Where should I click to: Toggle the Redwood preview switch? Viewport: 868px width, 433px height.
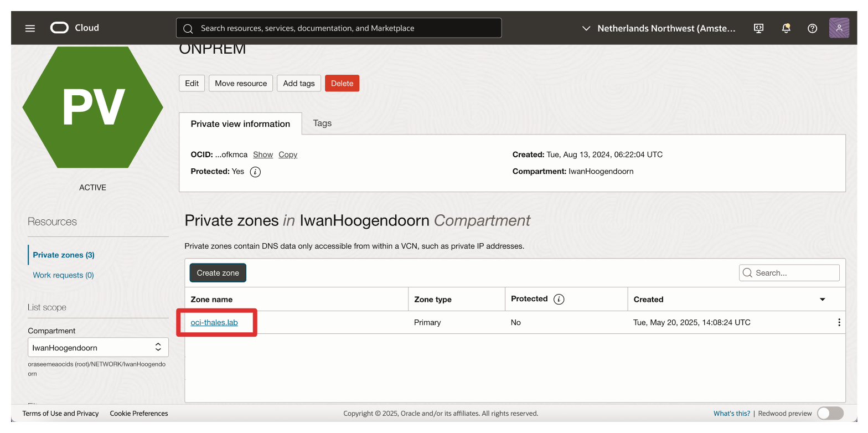(830, 413)
